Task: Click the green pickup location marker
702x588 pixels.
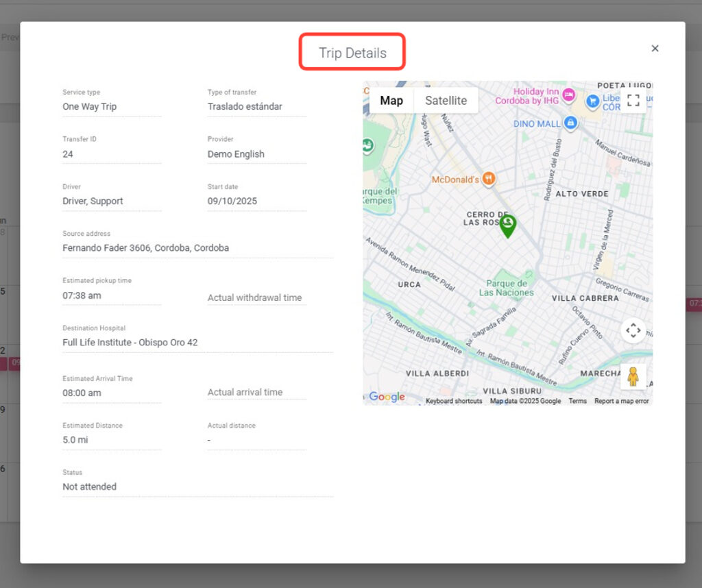Action: click(507, 225)
